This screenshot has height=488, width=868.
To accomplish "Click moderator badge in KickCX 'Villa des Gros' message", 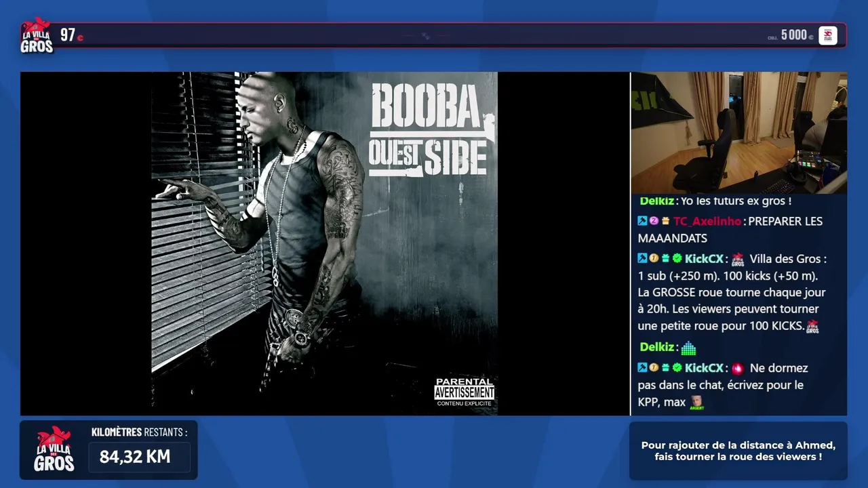I will point(642,258).
